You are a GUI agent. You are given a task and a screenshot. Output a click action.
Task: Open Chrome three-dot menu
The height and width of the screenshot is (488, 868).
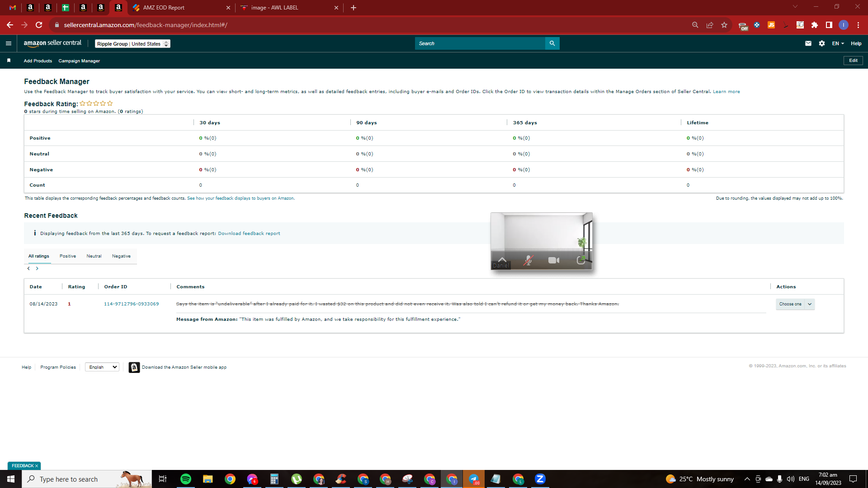tap(858, 25)
